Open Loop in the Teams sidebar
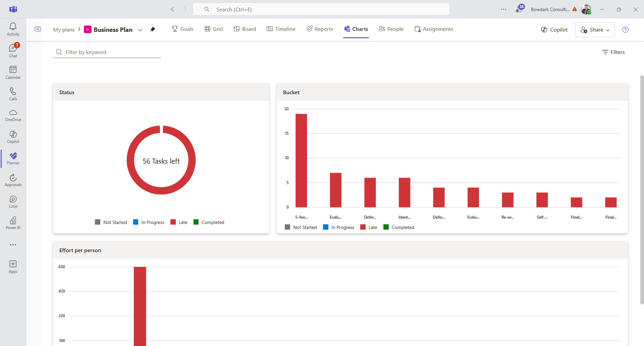644x346 pixels. coord(13,201)
